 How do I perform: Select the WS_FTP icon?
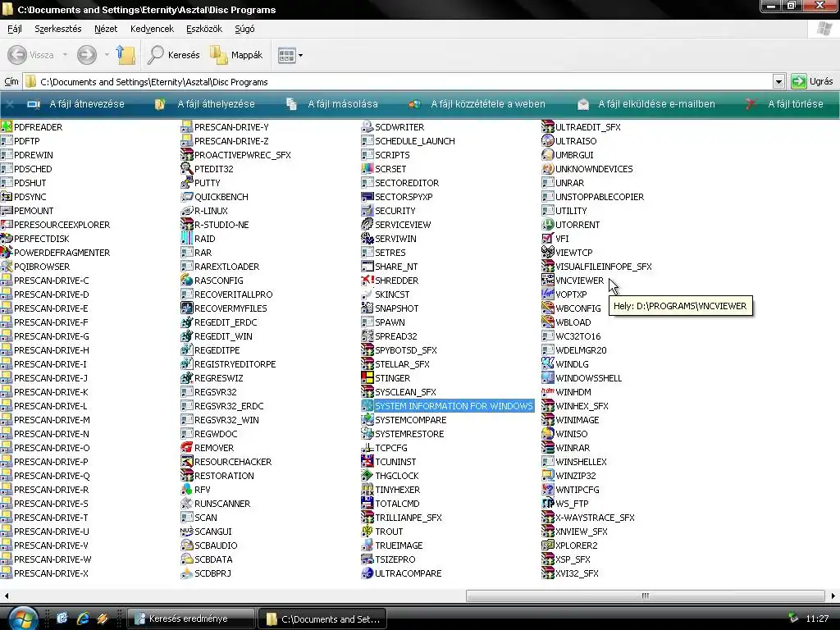click(547, 503)
